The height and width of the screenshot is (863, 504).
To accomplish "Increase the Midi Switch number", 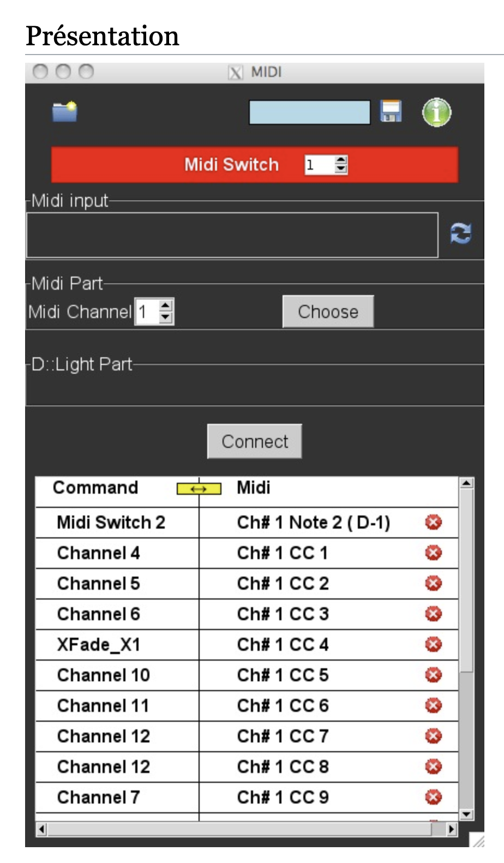I will click(x=341, y=160).
